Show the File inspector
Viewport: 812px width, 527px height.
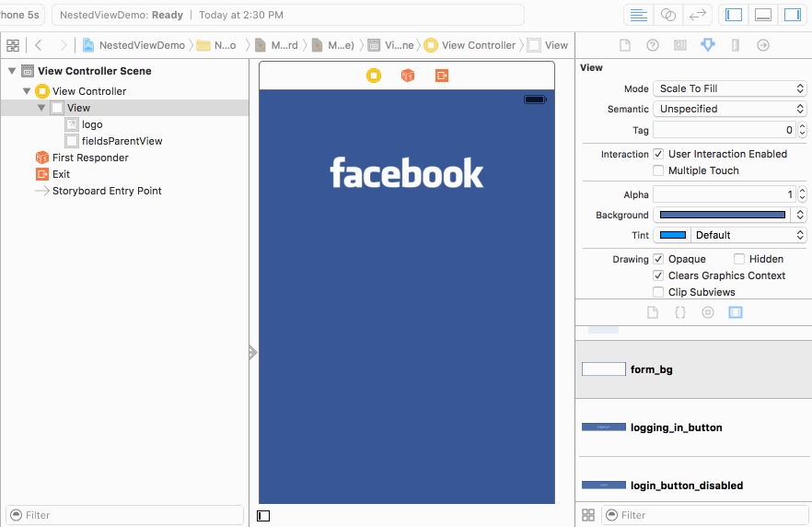625,45
